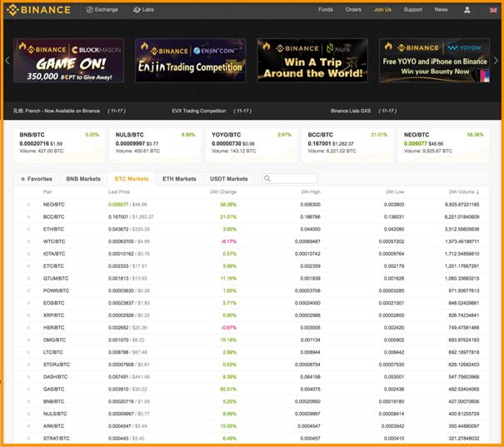This screenshot has height=447, width=504.
Task: Open the STRAT/BTC pair
Action: [x=57, y=438]
